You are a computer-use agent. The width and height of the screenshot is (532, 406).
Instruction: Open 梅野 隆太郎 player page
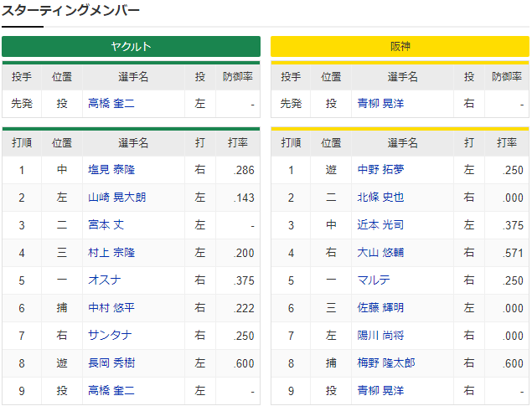pyautogui.click(x=386, y=363)
